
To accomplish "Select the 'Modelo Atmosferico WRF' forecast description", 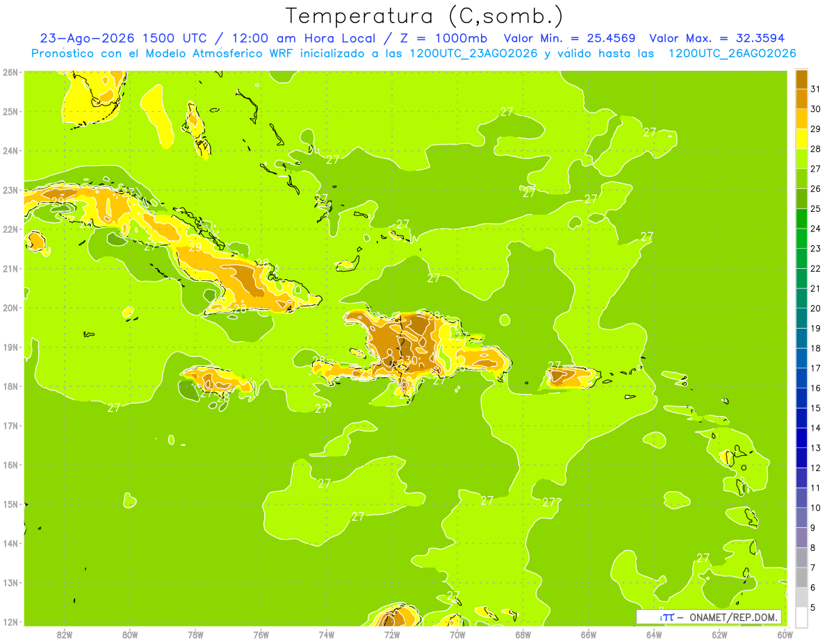I will [219, 53].
